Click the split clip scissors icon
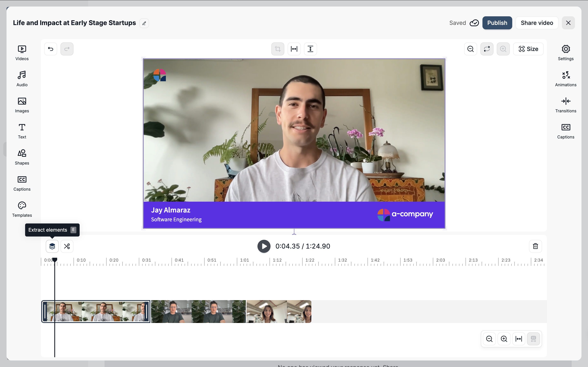This screenshot has width=588, height=367. (67, 246)
